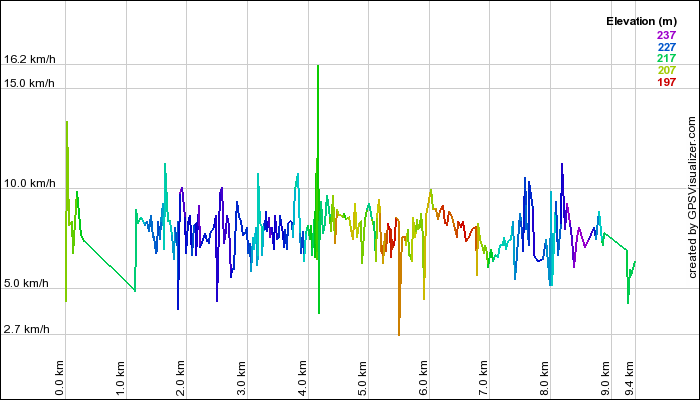Viewport: 700px width, 400px height.
Task: Click the 2.7 km/h axis label
Action: (27, 329)
